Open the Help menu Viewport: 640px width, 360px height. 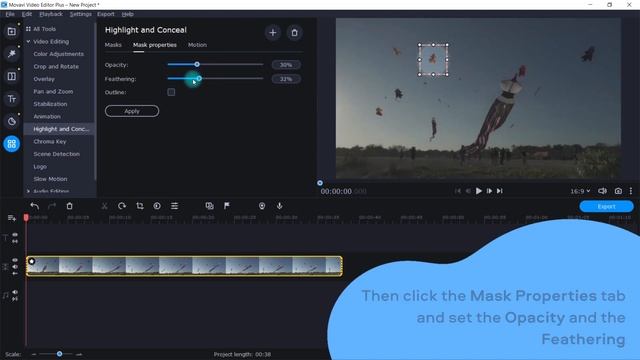click(x=127, y=14)
